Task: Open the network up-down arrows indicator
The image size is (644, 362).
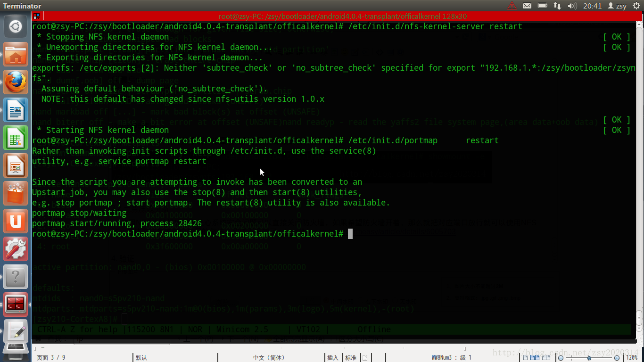Action: [557, 6]
